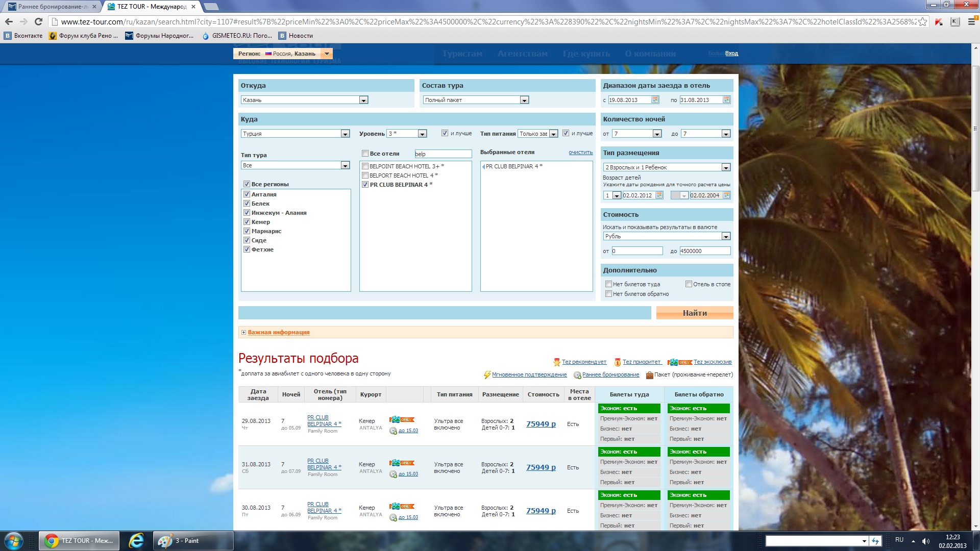Check BELPORT BEACH HOTEL 4 checkbox

365,176
